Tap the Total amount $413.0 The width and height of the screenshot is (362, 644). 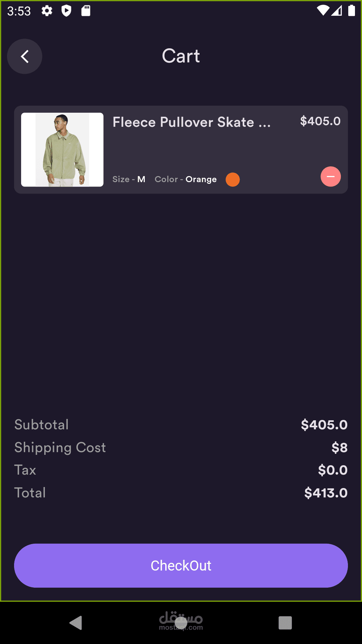click(x=326, y=493)
